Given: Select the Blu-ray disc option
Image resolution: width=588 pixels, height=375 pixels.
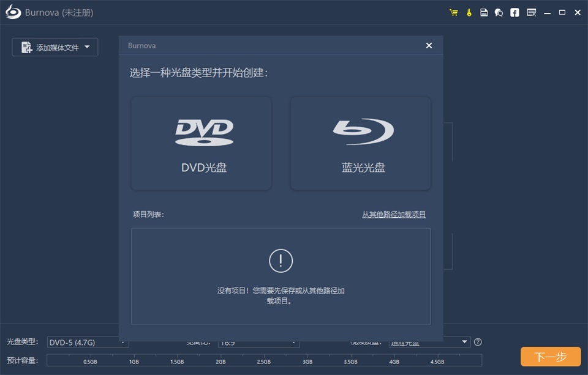Looking at the screenshot, I should [361, 144].
